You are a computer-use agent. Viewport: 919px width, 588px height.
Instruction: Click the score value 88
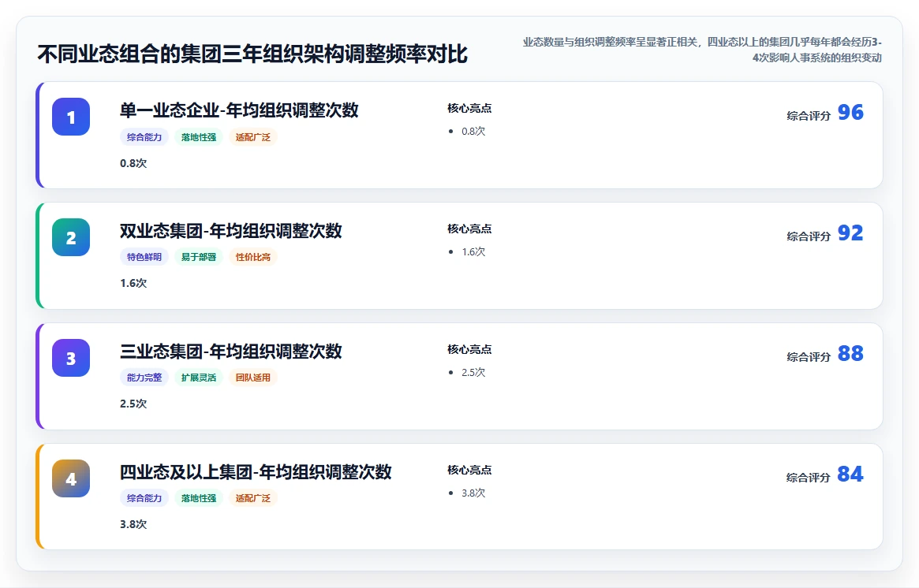tap(850, 353)
